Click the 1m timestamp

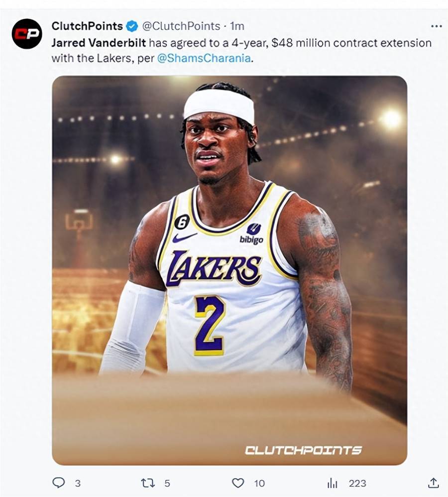[237, 26]
